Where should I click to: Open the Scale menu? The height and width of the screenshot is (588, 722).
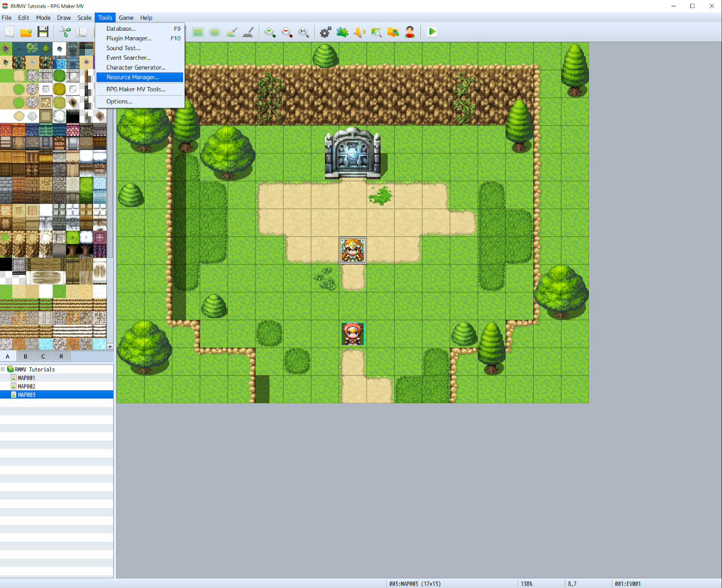(x=84, y=18)
